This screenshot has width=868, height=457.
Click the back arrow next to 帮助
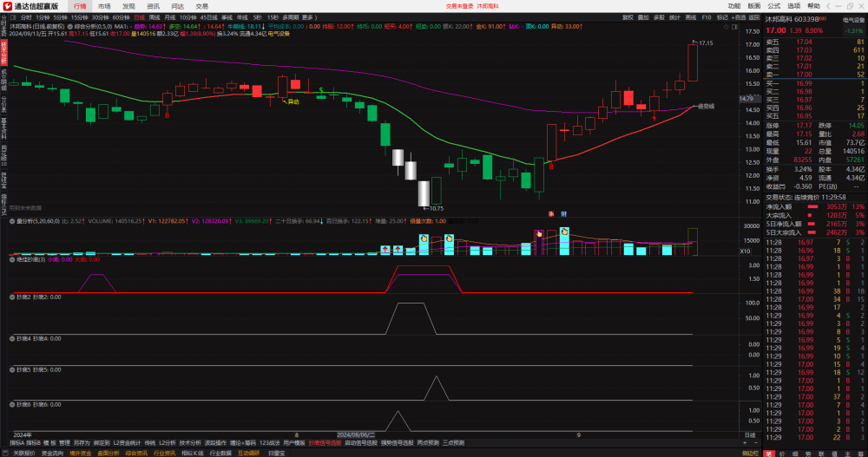pos(828,6)
